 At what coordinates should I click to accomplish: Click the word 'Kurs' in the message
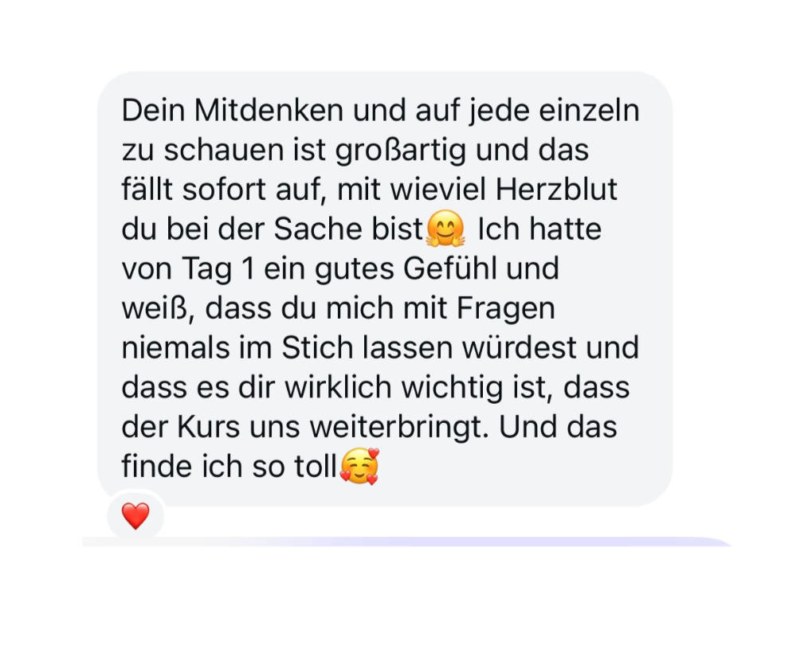(x=208, y=427)
